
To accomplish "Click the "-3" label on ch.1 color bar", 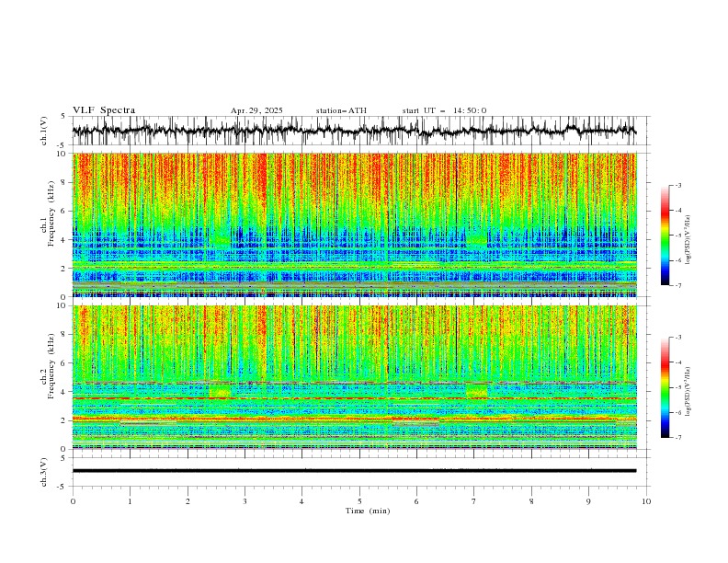I will tap(678, 185).
